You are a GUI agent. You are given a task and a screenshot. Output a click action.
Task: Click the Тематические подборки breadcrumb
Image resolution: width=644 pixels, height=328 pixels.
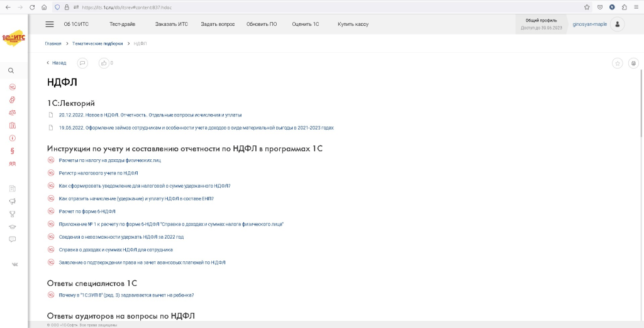(x=97, y=43)
